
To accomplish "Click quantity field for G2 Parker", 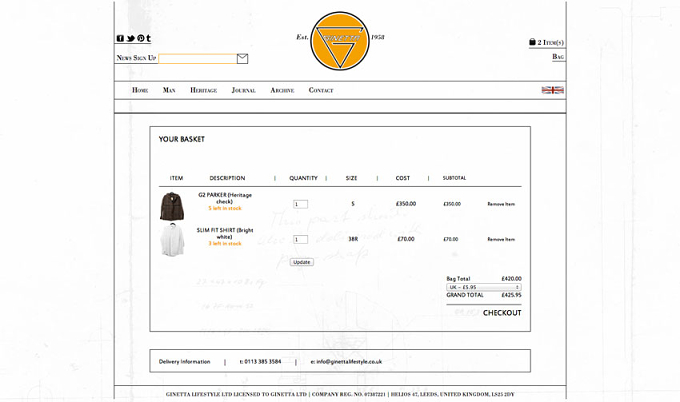I will click(301, 204).
